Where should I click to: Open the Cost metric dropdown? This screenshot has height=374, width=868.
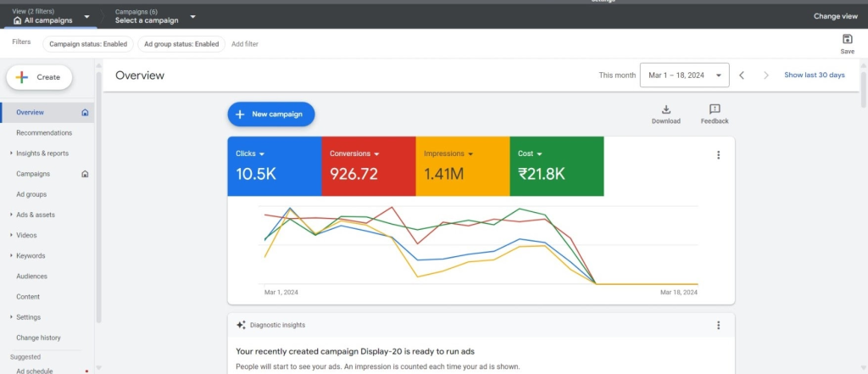(539, 154)
